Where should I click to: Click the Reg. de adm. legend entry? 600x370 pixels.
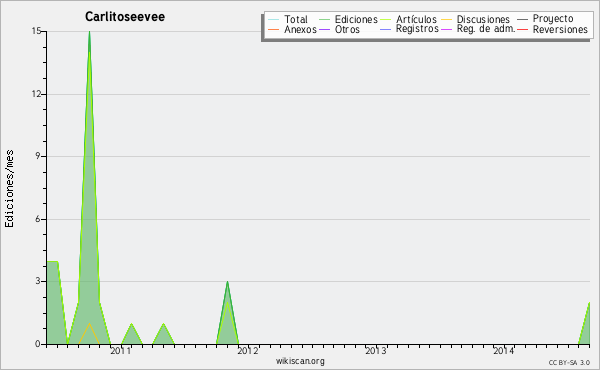[478, 29]
